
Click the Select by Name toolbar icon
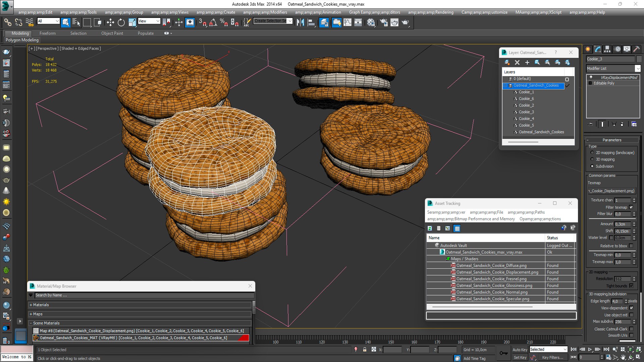(x=76, y=22)
